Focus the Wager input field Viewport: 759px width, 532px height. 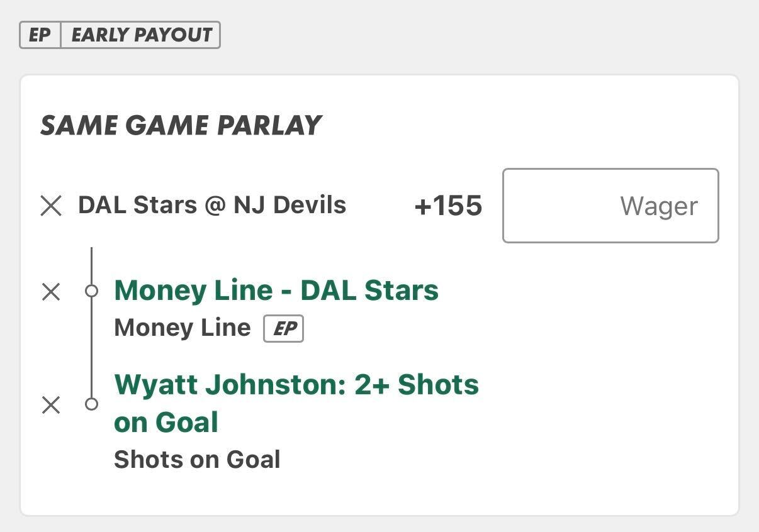[610, 206]
